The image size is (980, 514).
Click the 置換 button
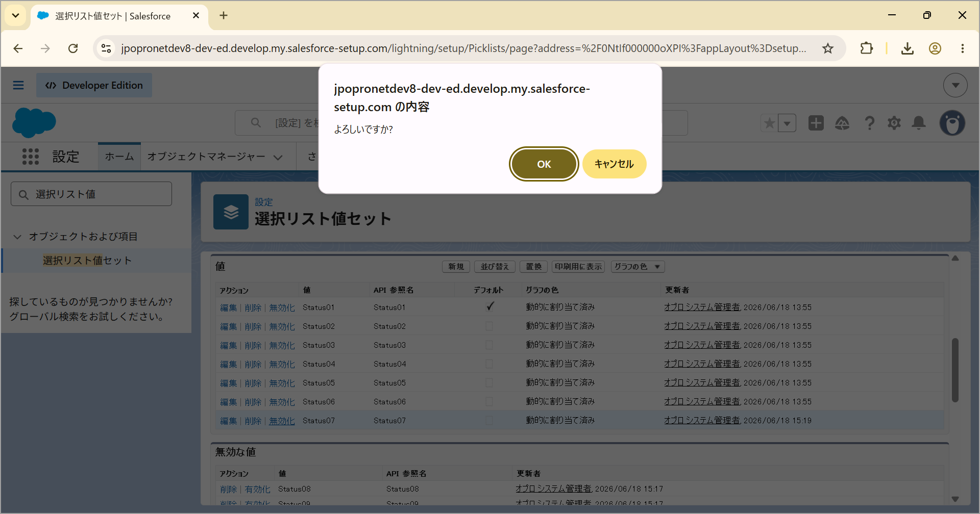coord(534,267)
